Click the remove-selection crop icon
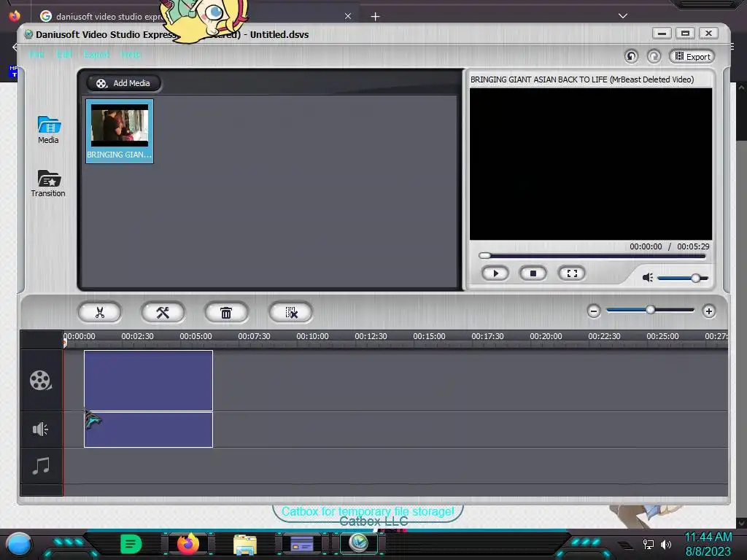 point(291,312)
